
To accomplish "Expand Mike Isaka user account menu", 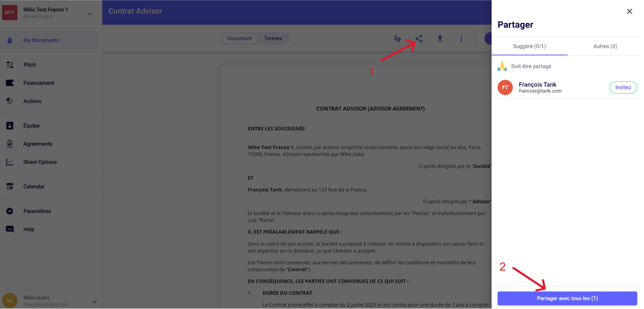I will (x=94, y=302).
